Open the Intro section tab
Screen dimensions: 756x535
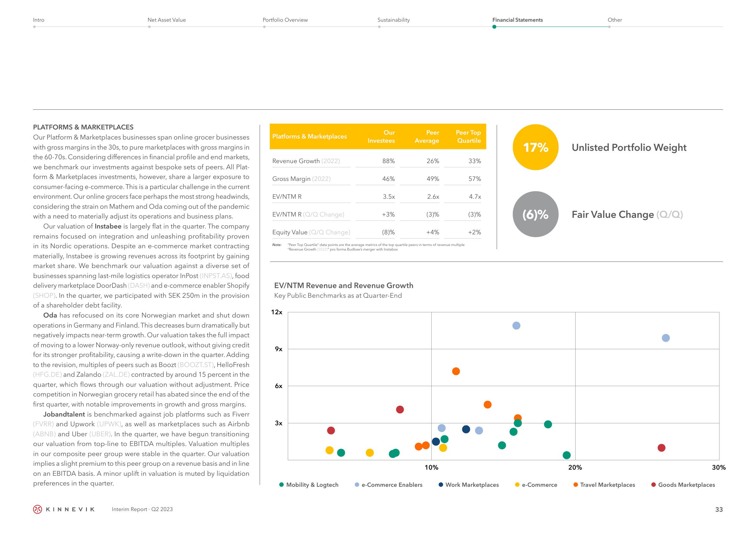(38, 20)
